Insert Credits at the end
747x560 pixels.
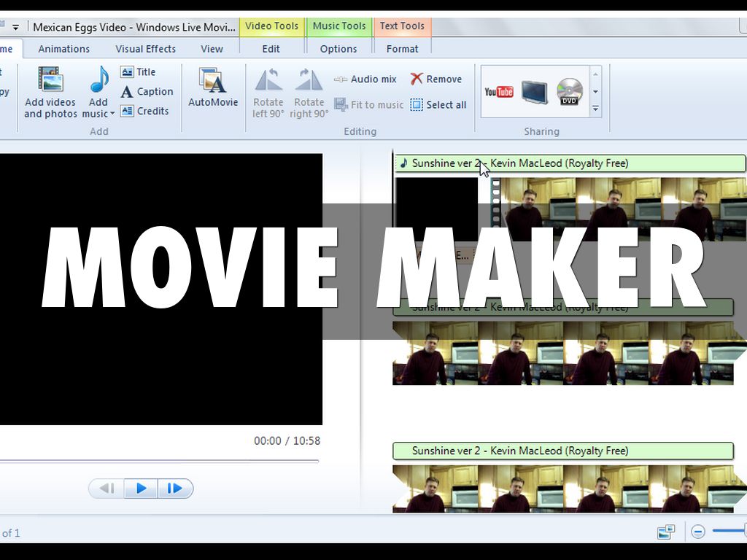click(x=144, y=111)
